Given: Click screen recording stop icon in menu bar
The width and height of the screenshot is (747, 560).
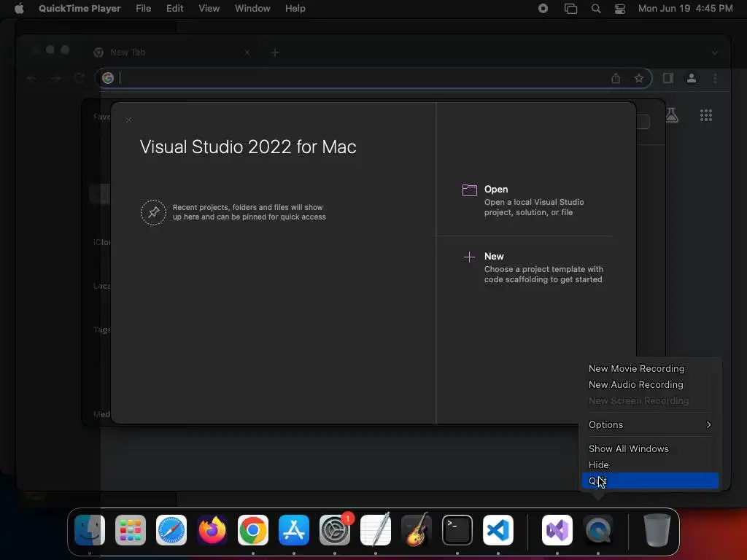Looking at the screenshot, I should [543, 9].
